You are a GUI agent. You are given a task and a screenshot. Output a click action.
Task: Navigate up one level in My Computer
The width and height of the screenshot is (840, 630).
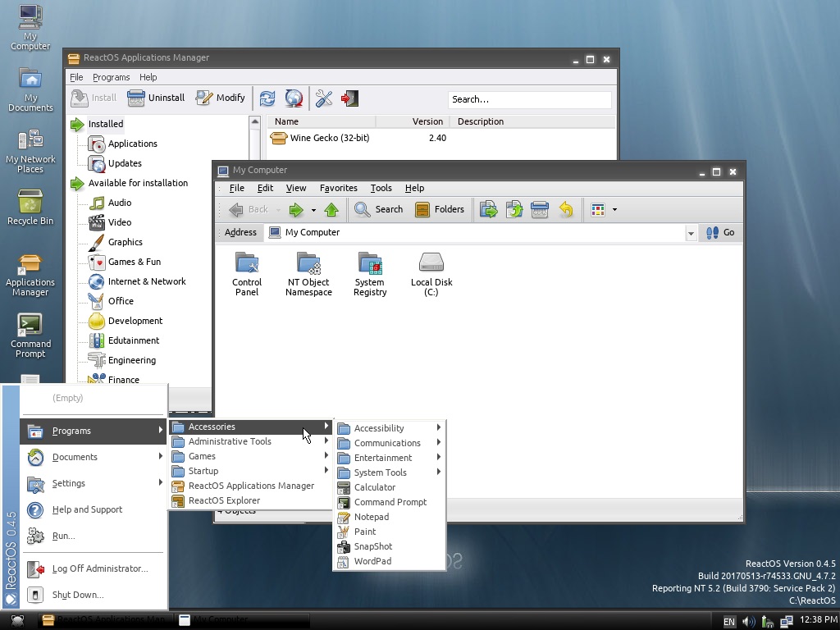pyautogui.click(x=331, y=209)
